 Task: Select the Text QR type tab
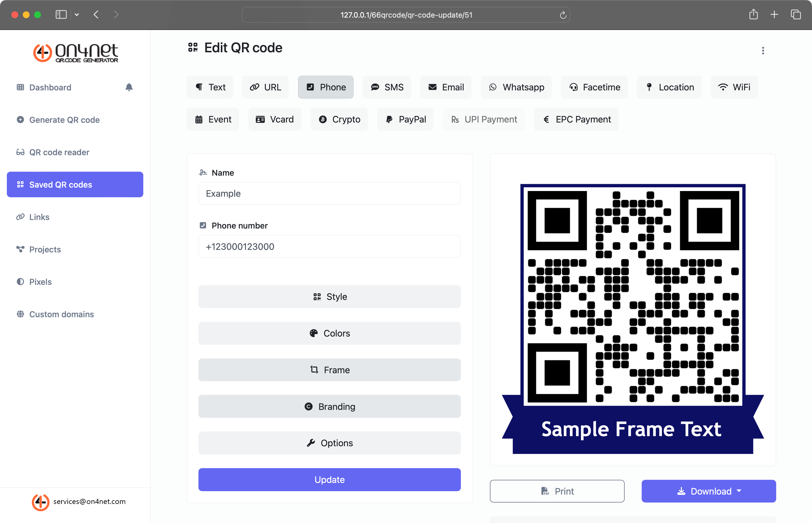click(x=210, y=87)
